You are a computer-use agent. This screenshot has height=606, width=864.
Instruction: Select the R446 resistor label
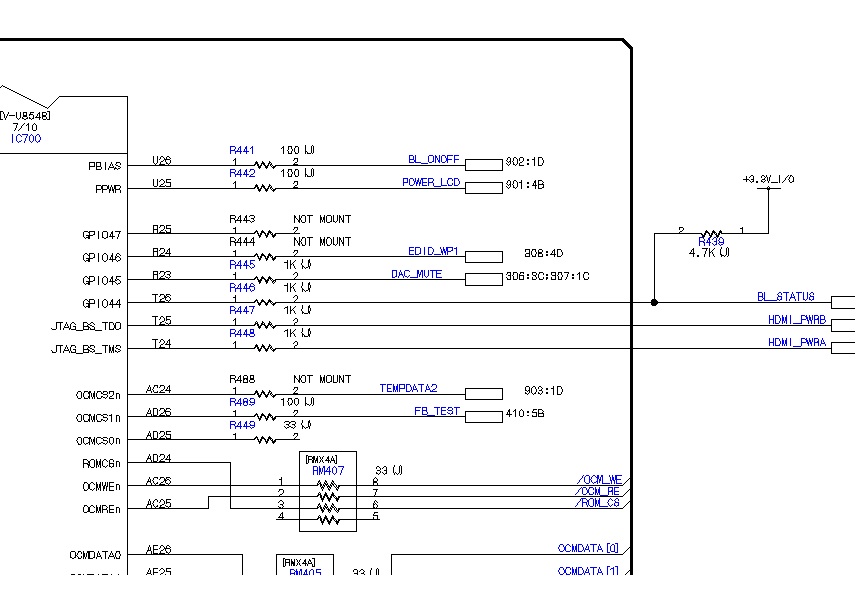(242, 288)
